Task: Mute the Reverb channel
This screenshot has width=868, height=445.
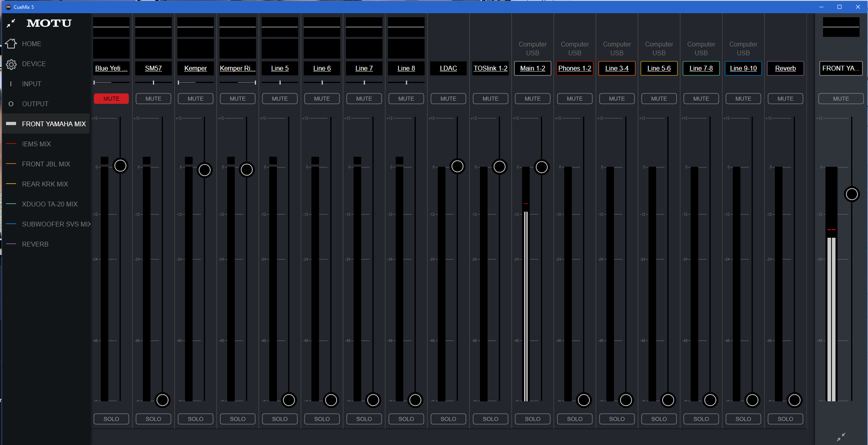Action: pyautogui.click(x=785, y=99)
